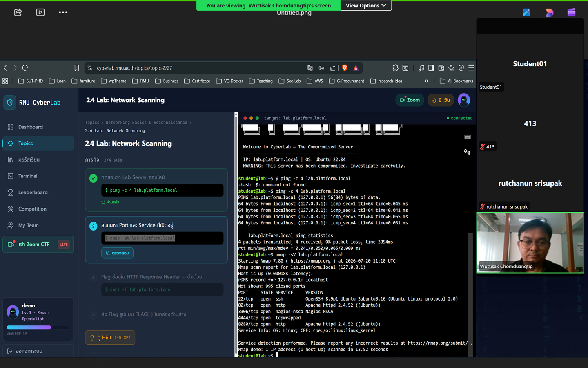Open the Brave VPN shield icon

click(x=461, y=68)
